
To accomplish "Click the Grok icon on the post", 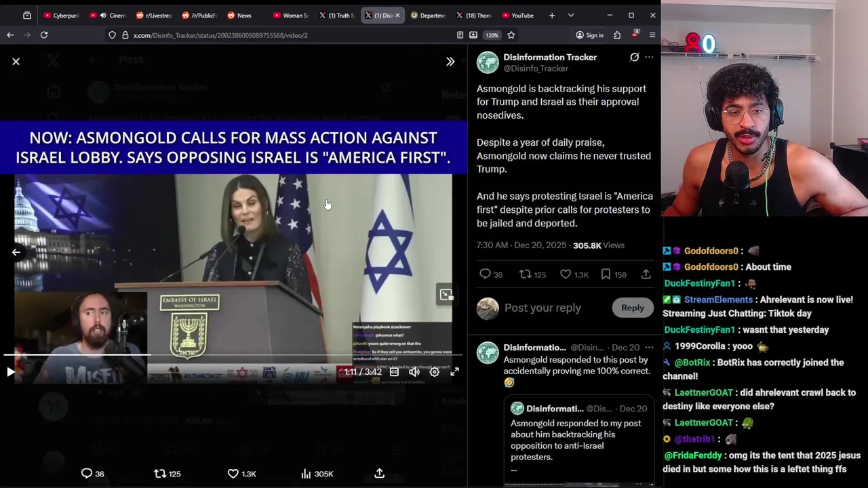I will [x=635, y=58].
